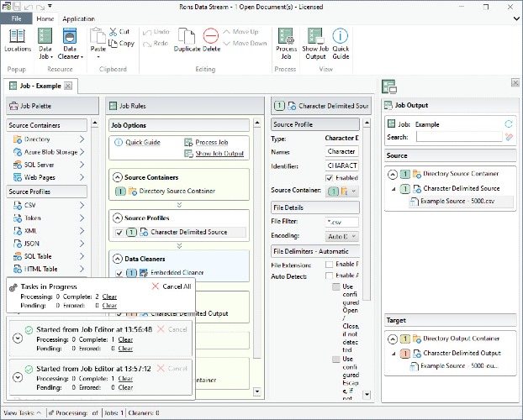
Task: Collapse the Data Cleaners section
Action: [117, 259]
